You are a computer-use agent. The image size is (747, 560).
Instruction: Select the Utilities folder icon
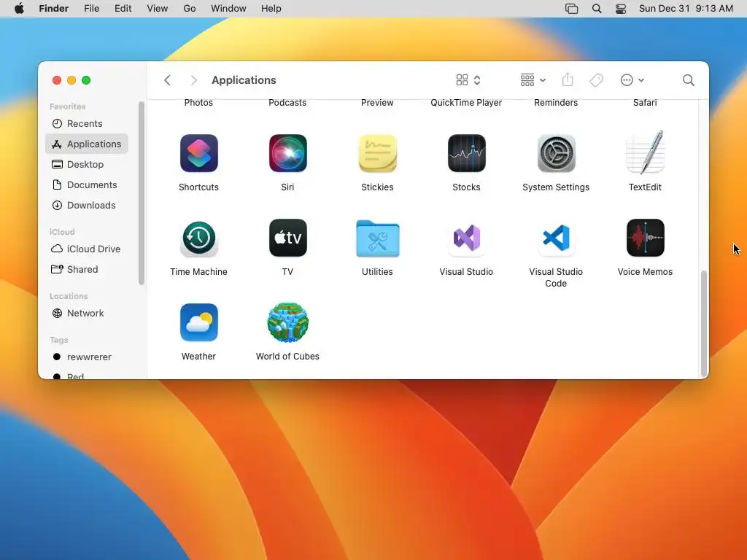pos(377,238)
